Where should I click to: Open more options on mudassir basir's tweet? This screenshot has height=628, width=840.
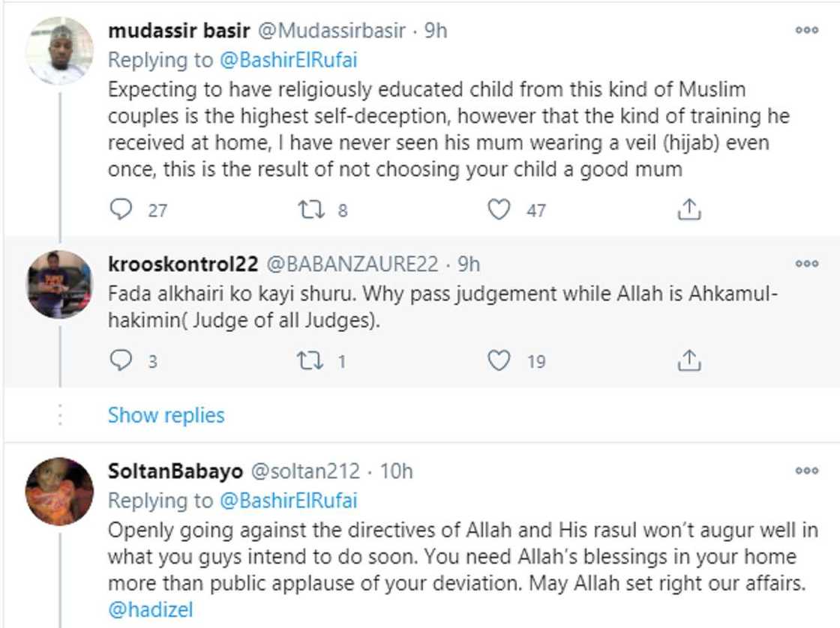click(x=806, y=31)
